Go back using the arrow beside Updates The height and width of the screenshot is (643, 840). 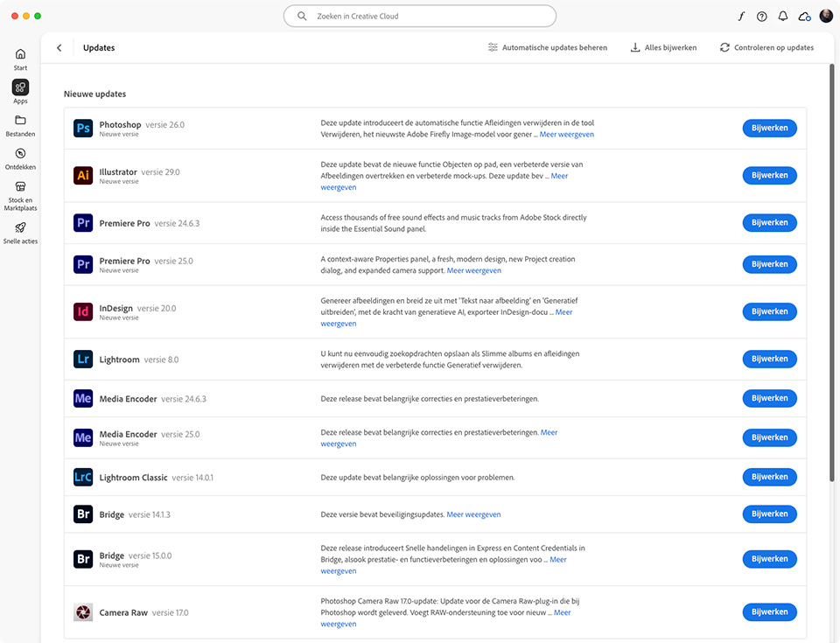59,48
